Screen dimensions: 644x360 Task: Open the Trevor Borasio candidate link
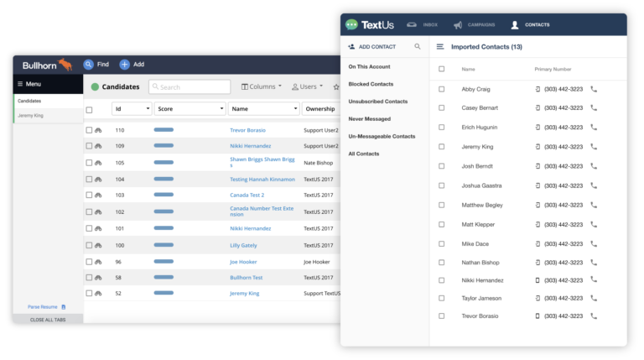(247, 130)
